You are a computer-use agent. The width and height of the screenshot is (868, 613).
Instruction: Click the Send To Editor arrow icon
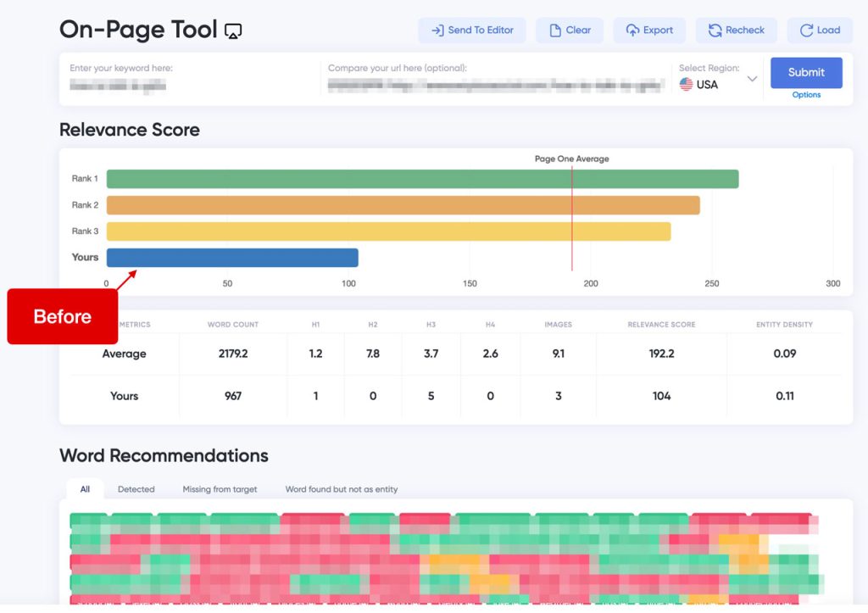tap(437, 31)
